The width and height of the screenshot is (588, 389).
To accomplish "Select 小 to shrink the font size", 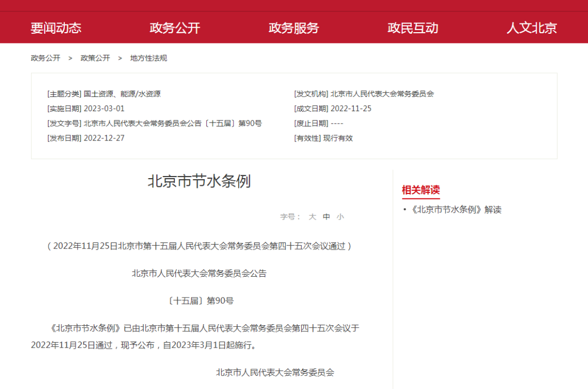I will click(341, 216).
